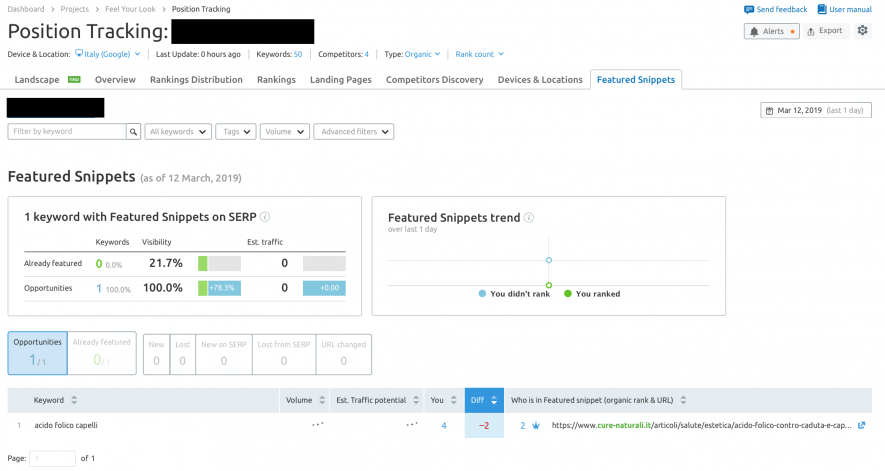This screenshot has height=471, width=885.
Task: Click info icon beside Featured Snippets on SERP
Action: [x=265, y=217]
